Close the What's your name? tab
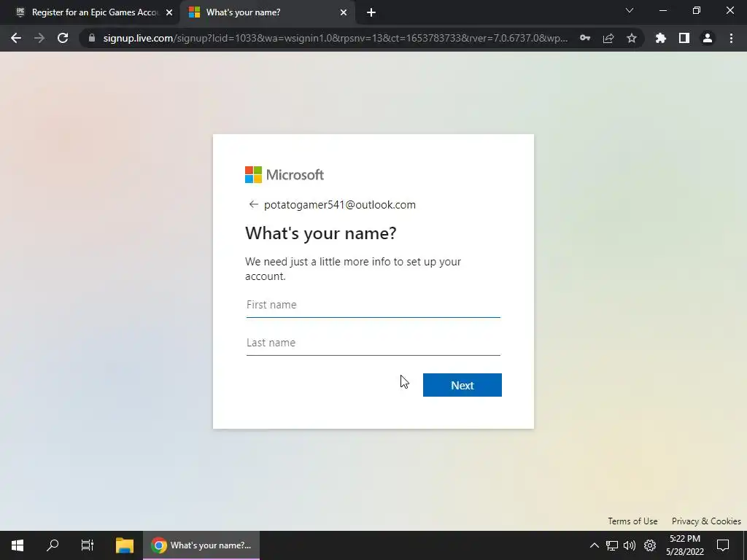 click(344, 12)
